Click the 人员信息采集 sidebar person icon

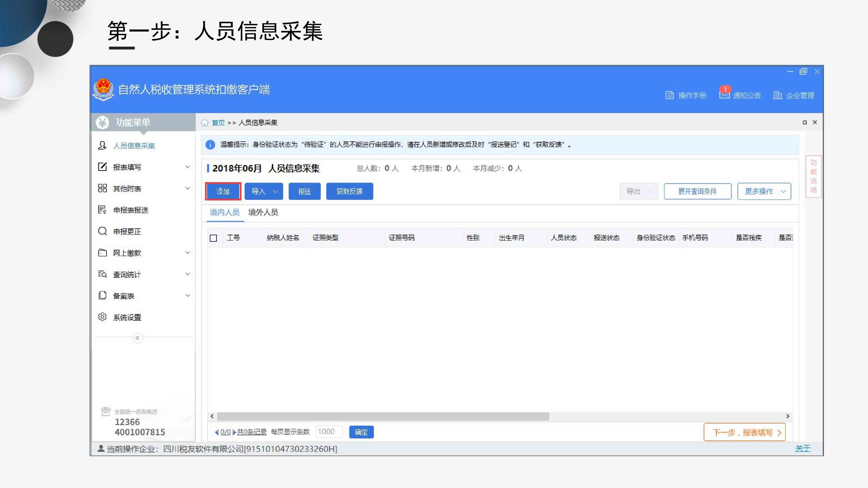(102, 145)
